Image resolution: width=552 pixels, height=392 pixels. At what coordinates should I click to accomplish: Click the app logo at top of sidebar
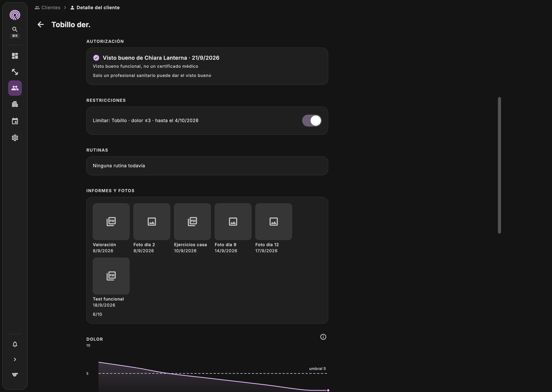point(15,15)
